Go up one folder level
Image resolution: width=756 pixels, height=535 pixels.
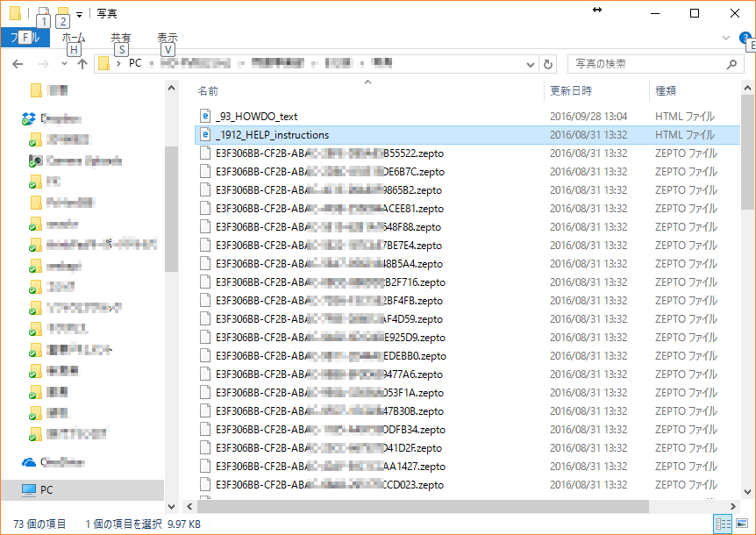coord(82,64)
